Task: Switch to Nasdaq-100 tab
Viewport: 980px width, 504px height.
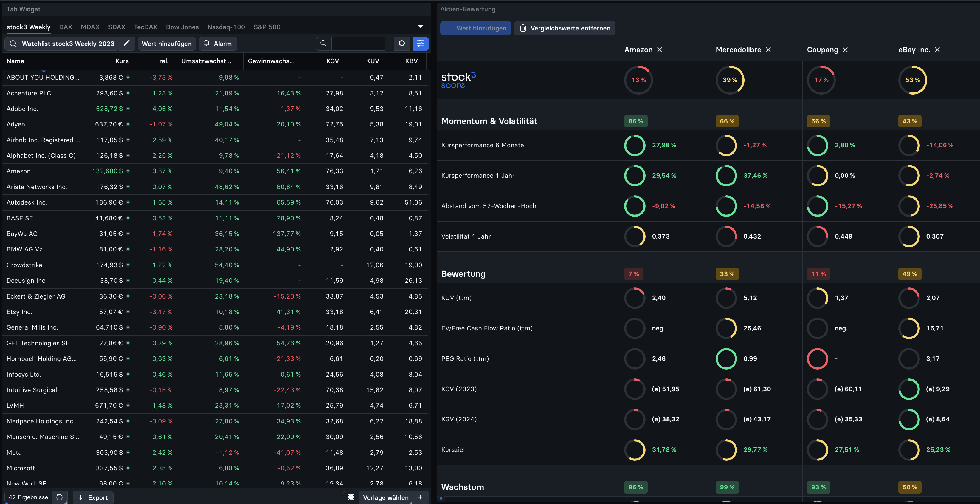Action: [226, 27]
